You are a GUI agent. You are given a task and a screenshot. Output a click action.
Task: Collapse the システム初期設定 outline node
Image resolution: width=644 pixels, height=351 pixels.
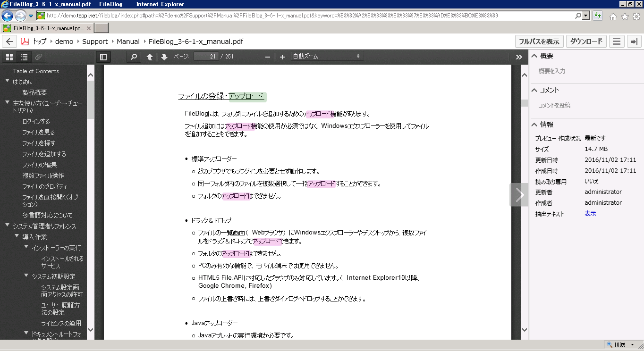[26, 276]
